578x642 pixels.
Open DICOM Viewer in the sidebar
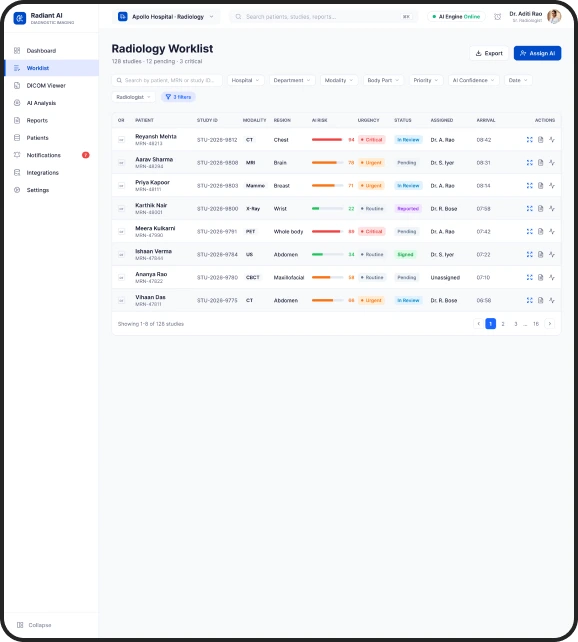52,86
